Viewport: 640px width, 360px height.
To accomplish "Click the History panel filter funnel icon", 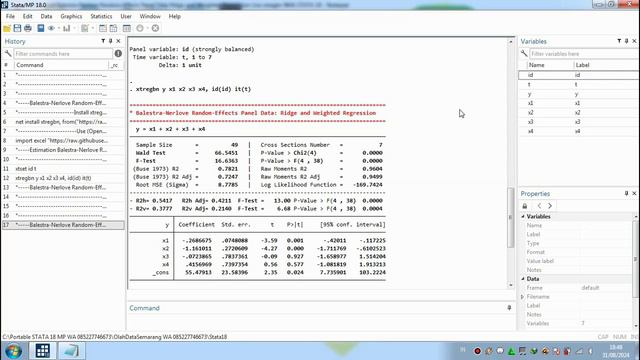I will click(x=103, y=41).
